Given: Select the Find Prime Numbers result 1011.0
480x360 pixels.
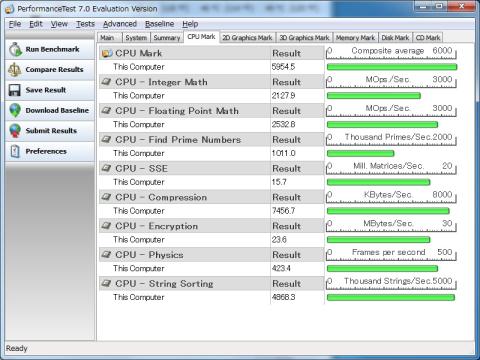Looking at the screenshot, I should point(283,153).
